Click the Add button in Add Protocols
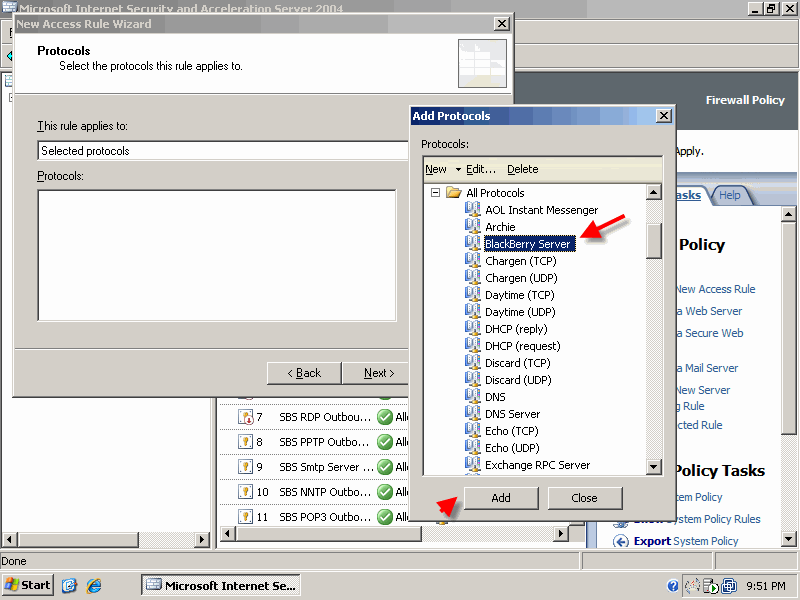 click(501, 498)
